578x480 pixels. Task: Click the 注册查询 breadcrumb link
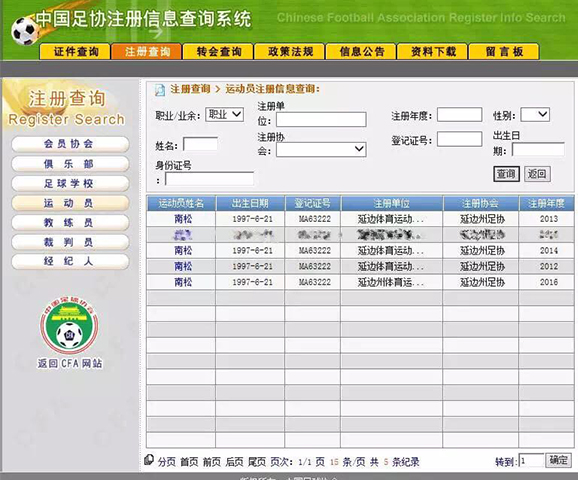[x=190, y=89]
